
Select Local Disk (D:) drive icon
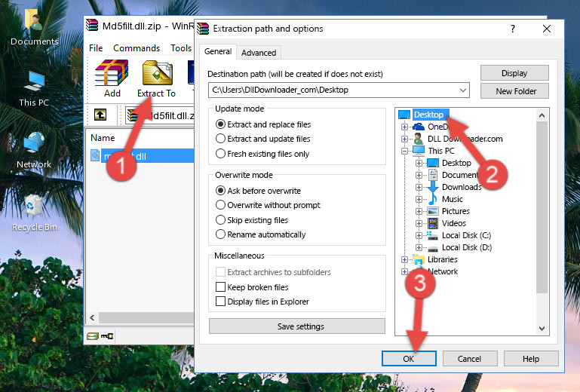pyautogui.click(x=433, y=248)
